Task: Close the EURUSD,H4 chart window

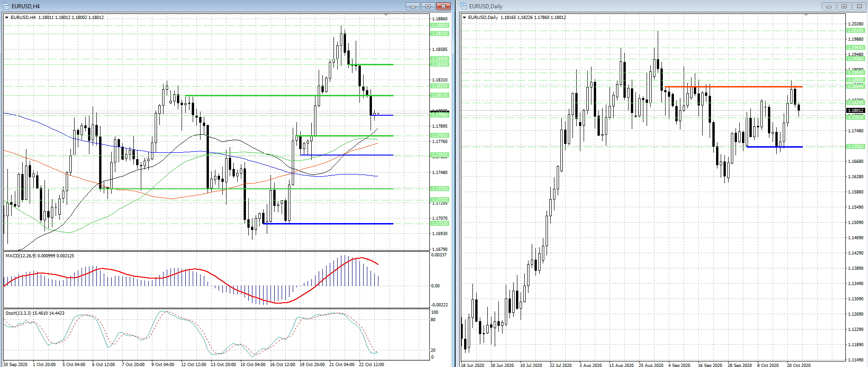Action: pos(443,6)
